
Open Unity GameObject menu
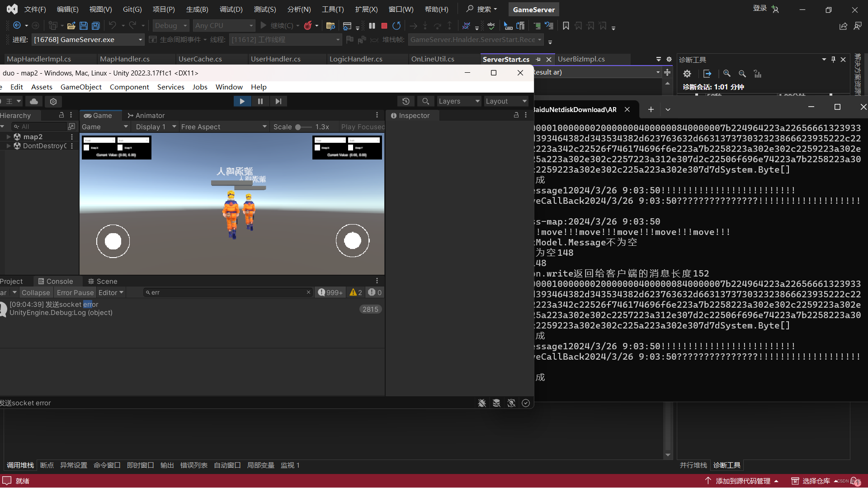click(x=81, y=87)
